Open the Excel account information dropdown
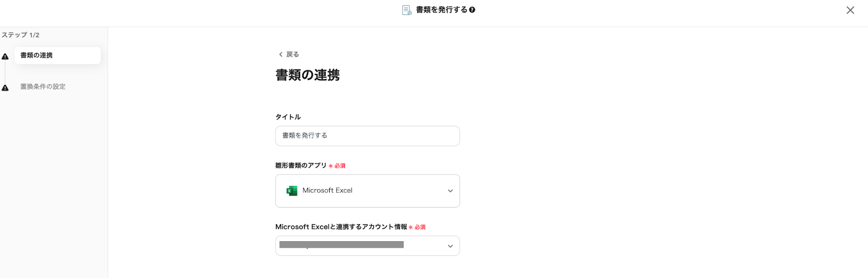The width and height of the screenshot is (868, 278). pos(367,245)
